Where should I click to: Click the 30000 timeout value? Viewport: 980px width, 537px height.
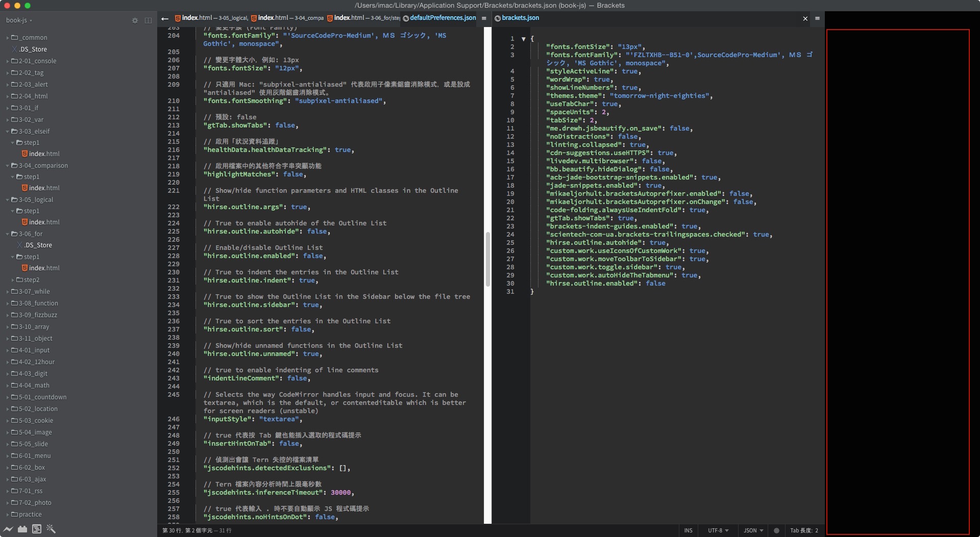[340, 493]
